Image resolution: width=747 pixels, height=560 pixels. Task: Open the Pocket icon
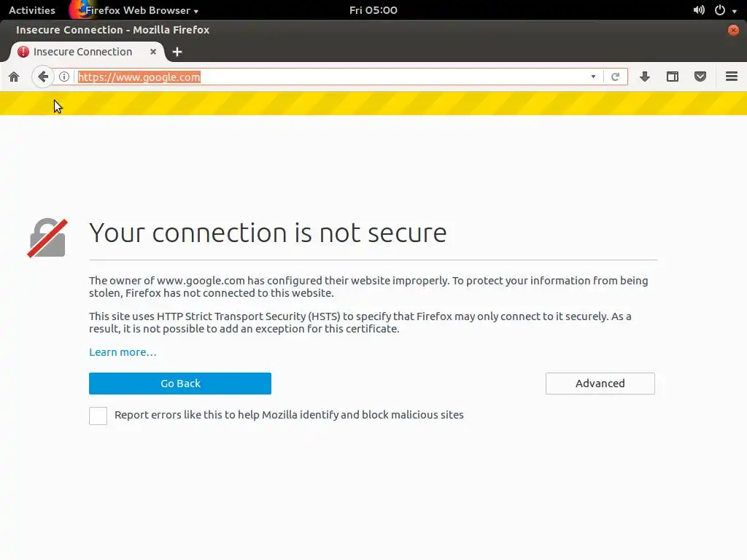700,77
